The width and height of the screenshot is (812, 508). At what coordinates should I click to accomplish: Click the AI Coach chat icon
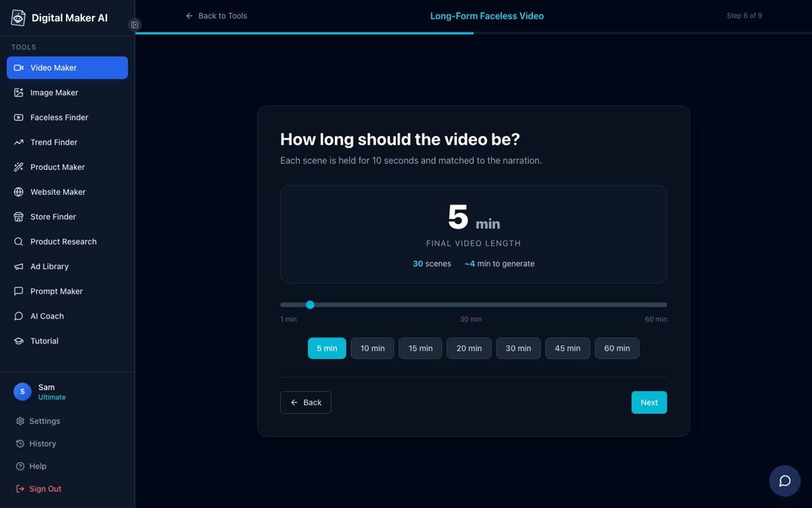[x=18, y=316]
